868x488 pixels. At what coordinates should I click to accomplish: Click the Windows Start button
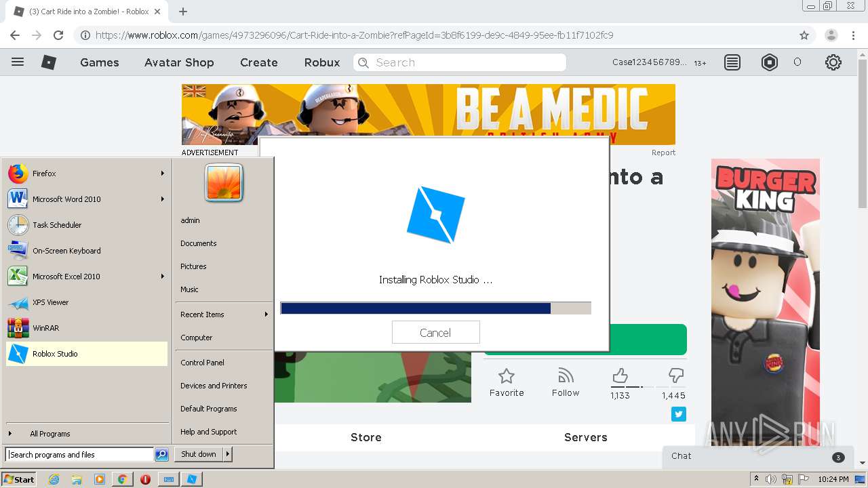point(19,479)
